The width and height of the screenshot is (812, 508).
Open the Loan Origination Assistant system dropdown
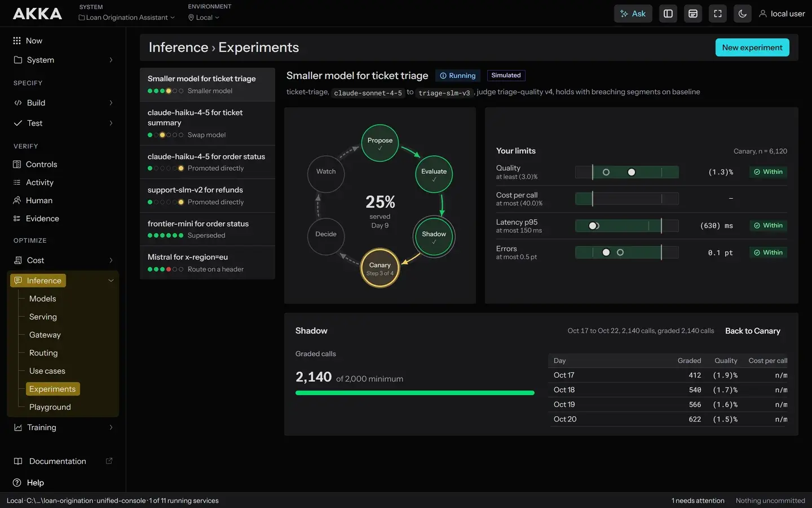(x=127, y=17)
